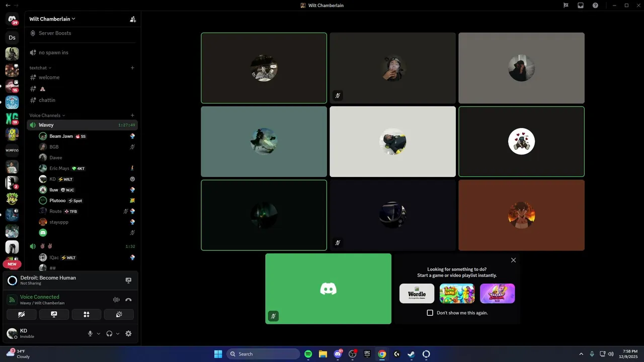The image size is (644, 362).
Task: Click flag icon in title bar
Action: click(x=566, y=6)
